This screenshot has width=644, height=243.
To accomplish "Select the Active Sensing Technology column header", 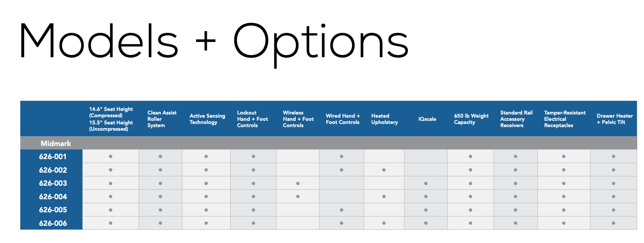I will 207,119.
